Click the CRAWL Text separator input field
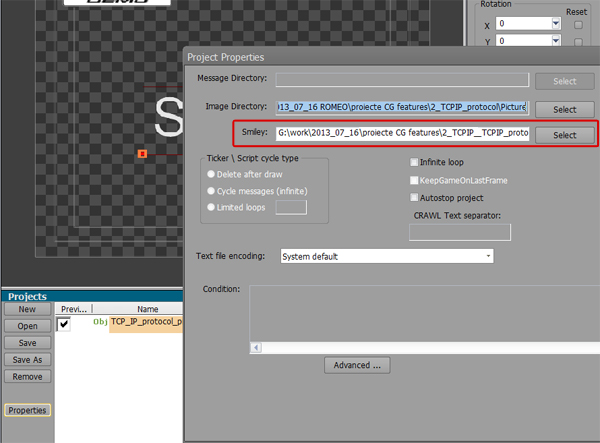 coord(460,232)
